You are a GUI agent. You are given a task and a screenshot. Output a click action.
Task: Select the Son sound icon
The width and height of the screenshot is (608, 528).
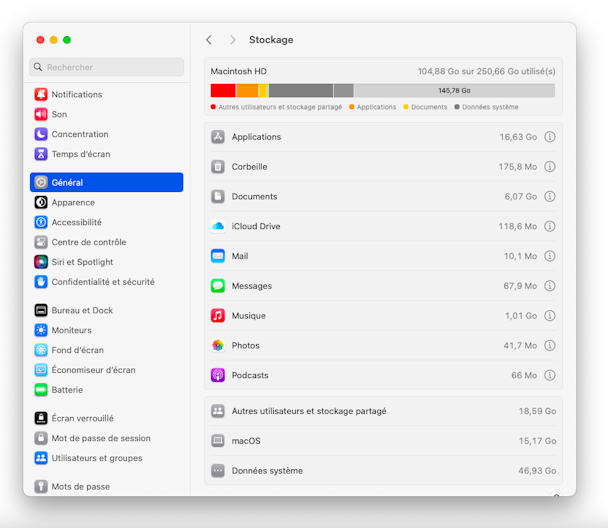pos(41,114)
